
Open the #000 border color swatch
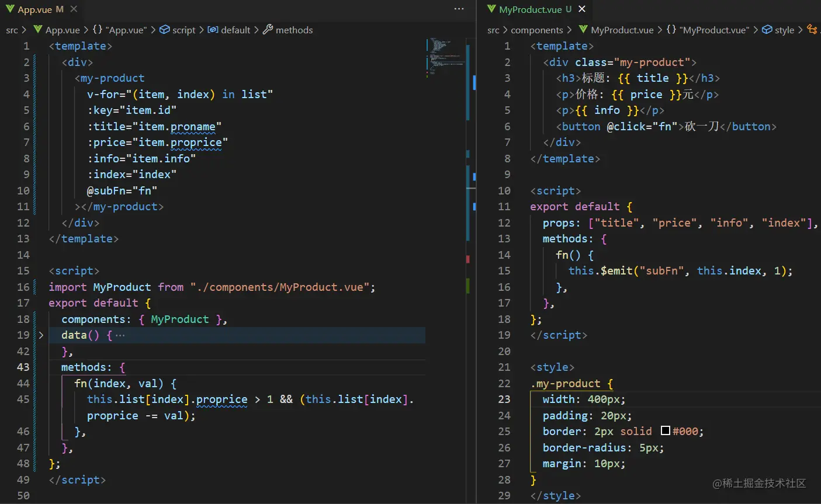[x=666, y=431]
